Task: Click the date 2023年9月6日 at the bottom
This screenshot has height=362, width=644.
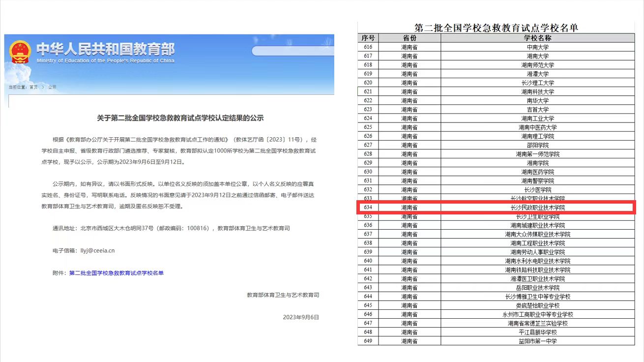Action: tap(301, 317)
